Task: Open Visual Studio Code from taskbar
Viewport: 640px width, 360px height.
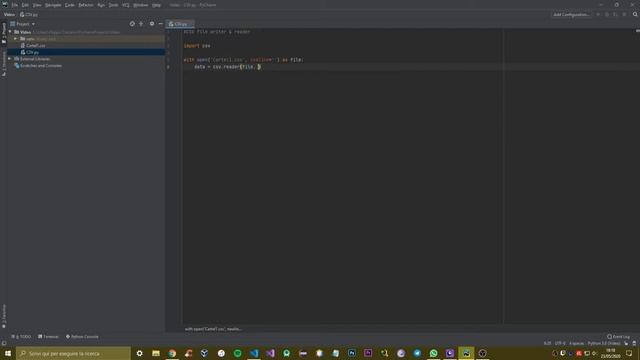Action: point(254,353)
